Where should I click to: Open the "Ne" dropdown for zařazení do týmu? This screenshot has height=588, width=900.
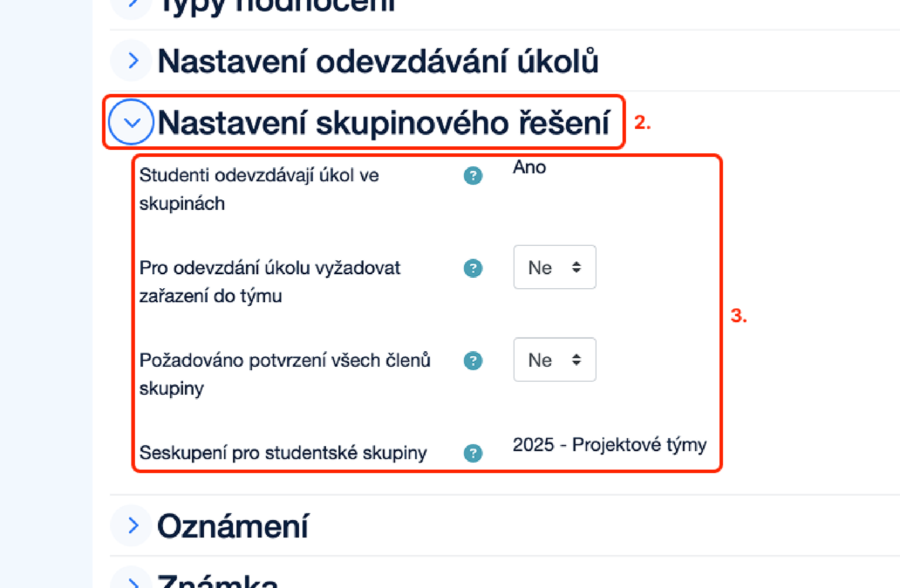pyautogui.click(x=554, y=268)
